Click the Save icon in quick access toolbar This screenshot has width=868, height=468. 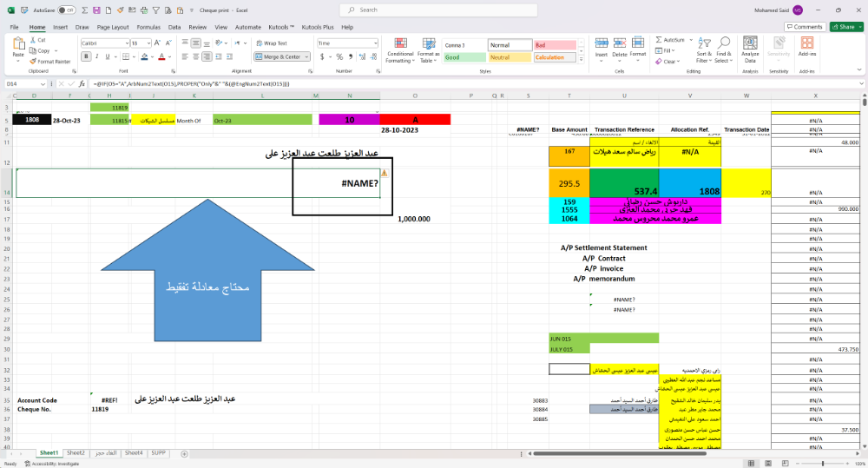(97, 10)
